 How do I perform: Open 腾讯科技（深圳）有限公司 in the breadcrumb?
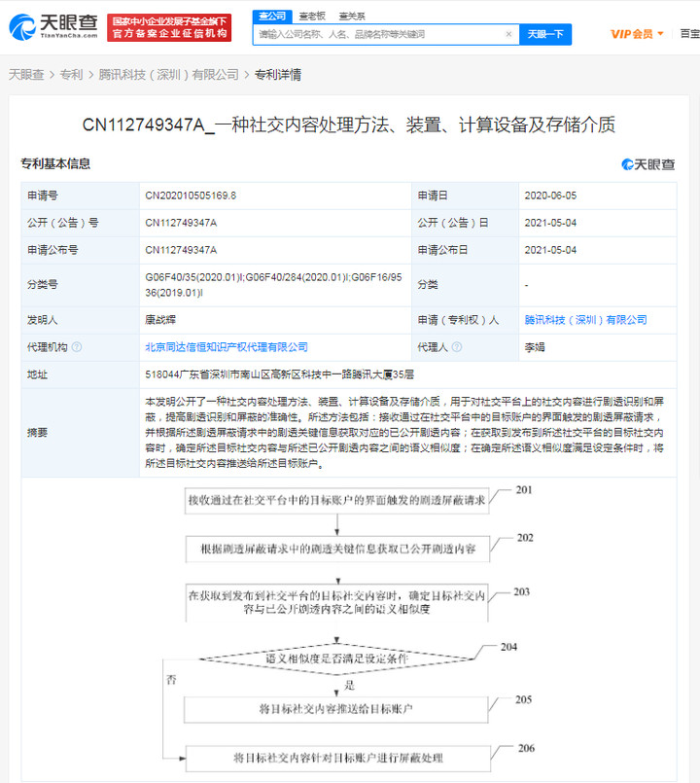169,75
